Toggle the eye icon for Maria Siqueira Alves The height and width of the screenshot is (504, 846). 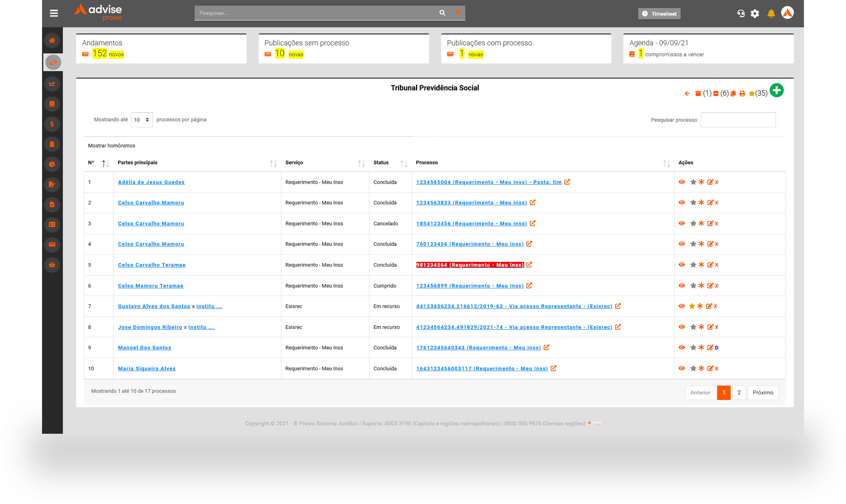pos(682,368)
